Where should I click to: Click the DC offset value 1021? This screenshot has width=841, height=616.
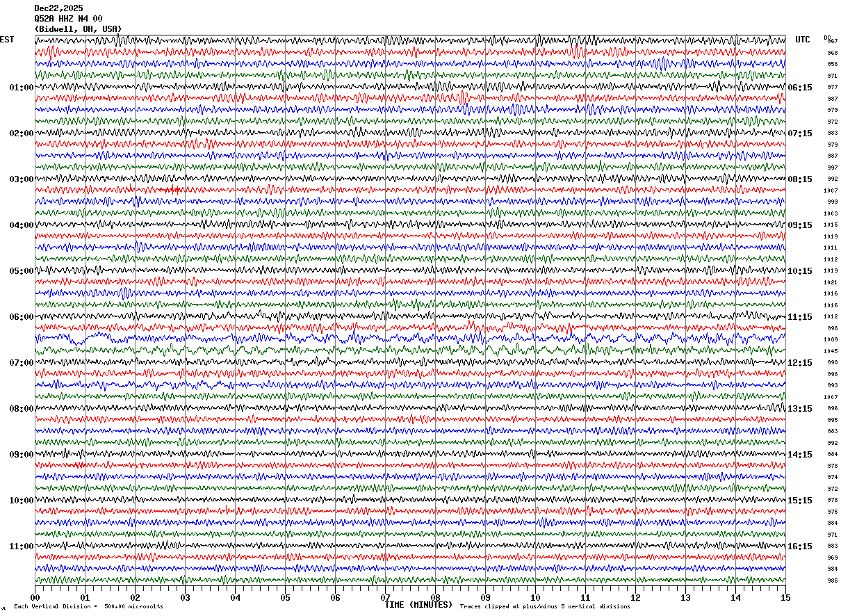(831, 282)
